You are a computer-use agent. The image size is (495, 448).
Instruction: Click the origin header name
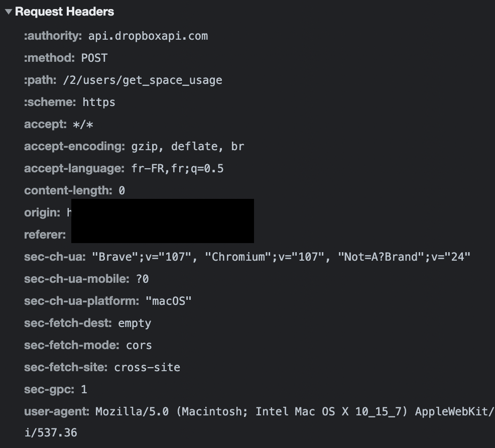click(42, 213)
